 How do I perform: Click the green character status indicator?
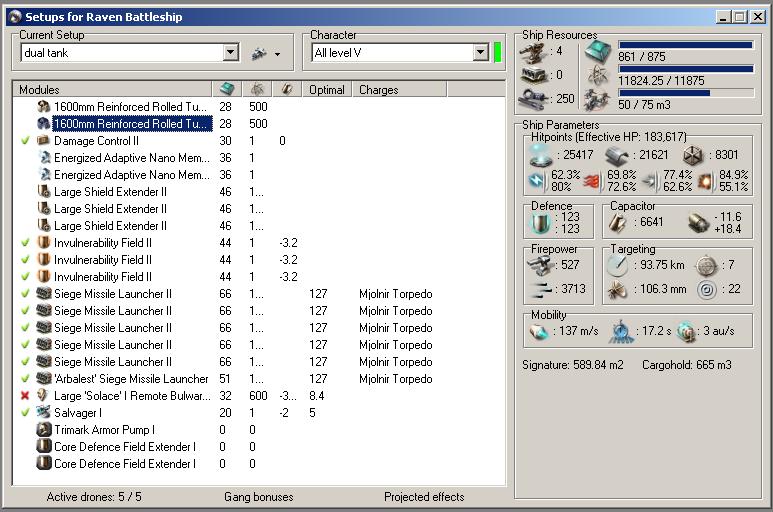(x=498, y=53)
